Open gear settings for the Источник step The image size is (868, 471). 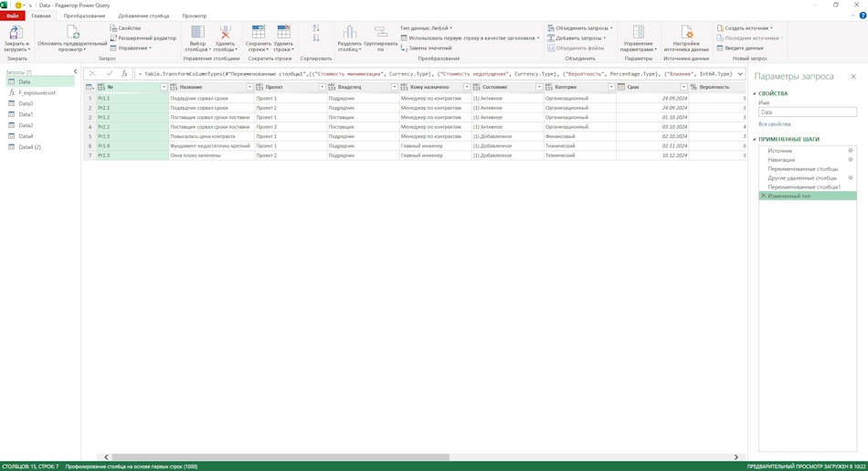[851, 151]
